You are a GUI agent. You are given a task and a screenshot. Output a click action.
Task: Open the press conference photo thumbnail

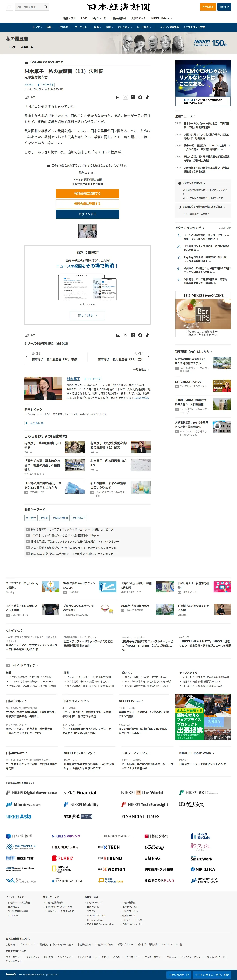(87, 231)
